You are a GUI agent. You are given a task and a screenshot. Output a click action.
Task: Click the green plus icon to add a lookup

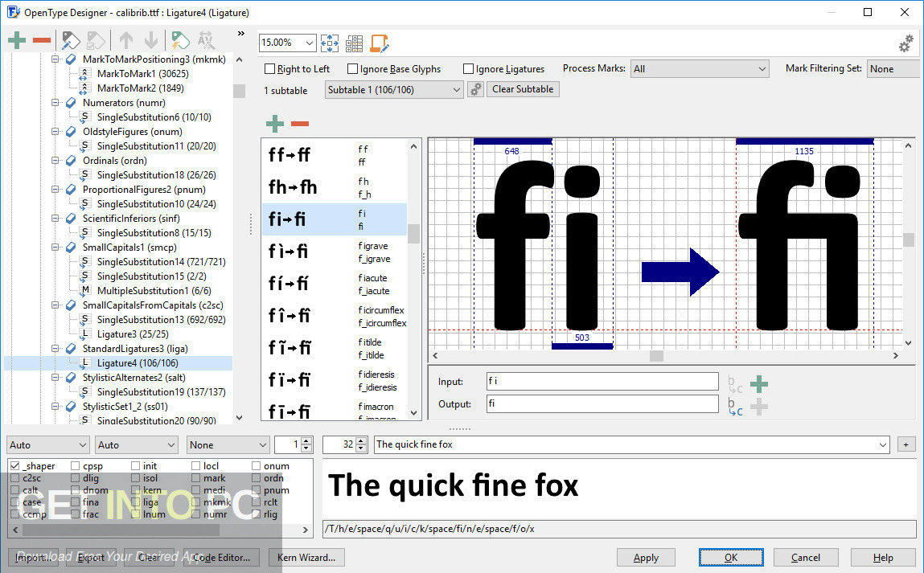point(17,40)
